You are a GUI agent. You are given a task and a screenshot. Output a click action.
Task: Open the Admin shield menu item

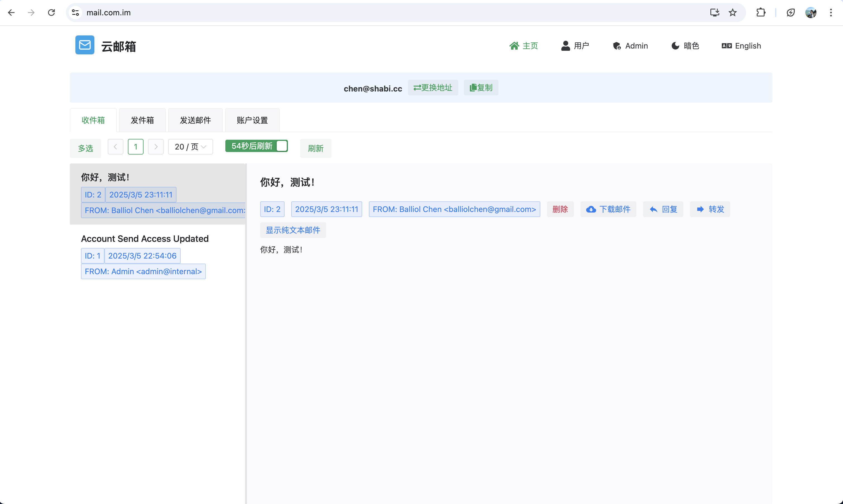[631, 46]
